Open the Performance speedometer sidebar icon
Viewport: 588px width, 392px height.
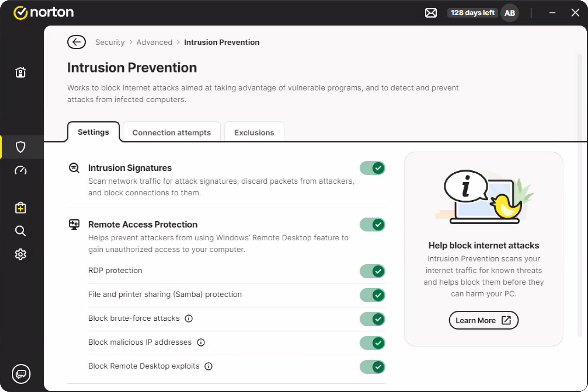[20, 170]
